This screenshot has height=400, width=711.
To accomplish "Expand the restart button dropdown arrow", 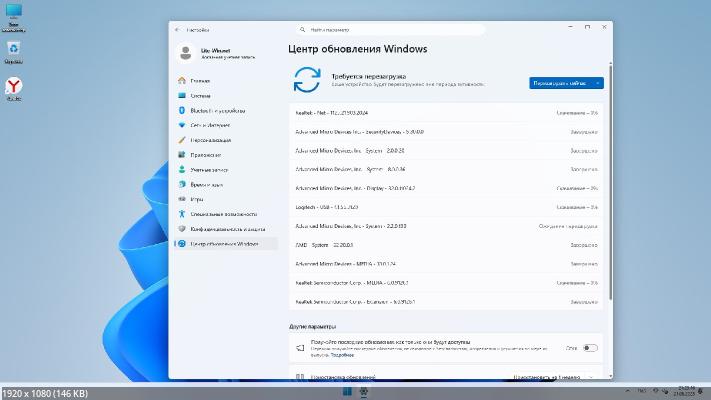I will (598, 83).
